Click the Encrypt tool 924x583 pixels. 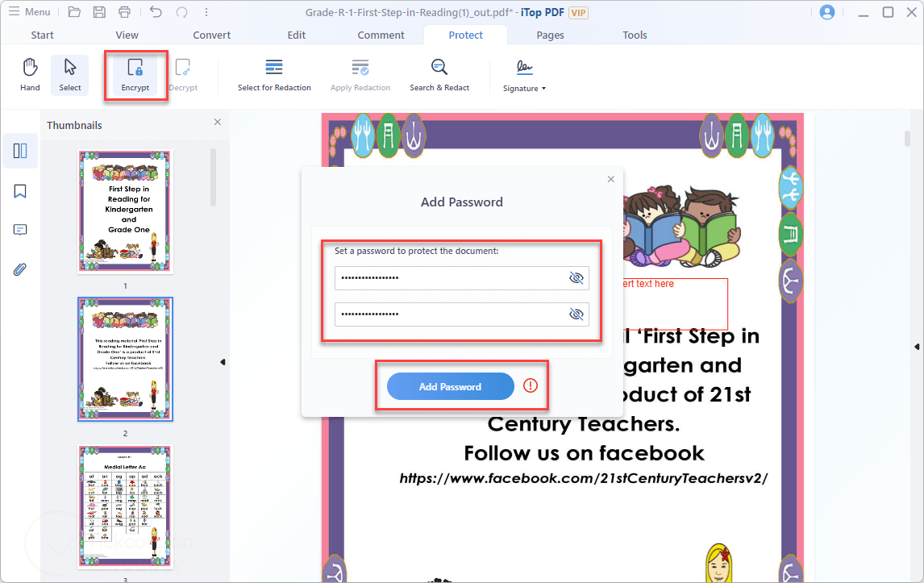click(135, 74)
